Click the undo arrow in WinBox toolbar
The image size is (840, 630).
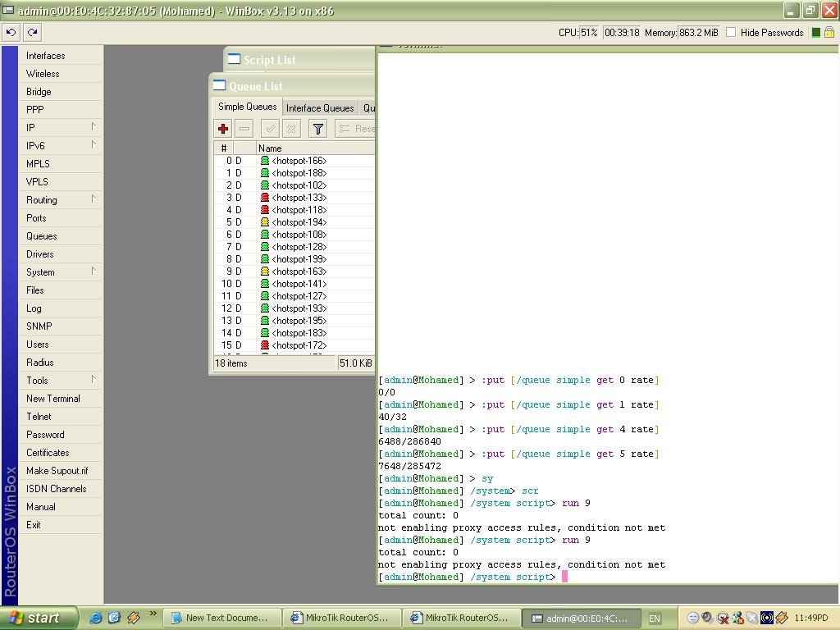pos(11,33)
